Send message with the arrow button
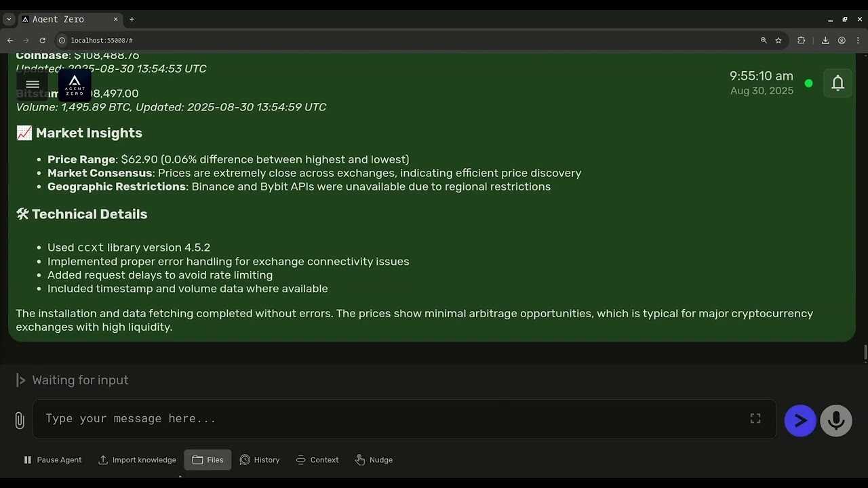The height and width of the screenshot is (488, 868). tap(800, 421)
